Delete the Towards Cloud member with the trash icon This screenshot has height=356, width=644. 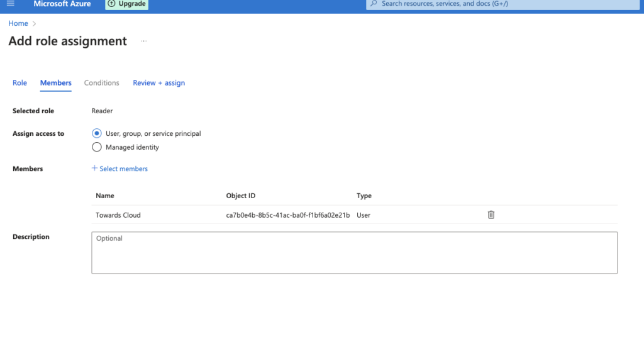click(491, 214)
